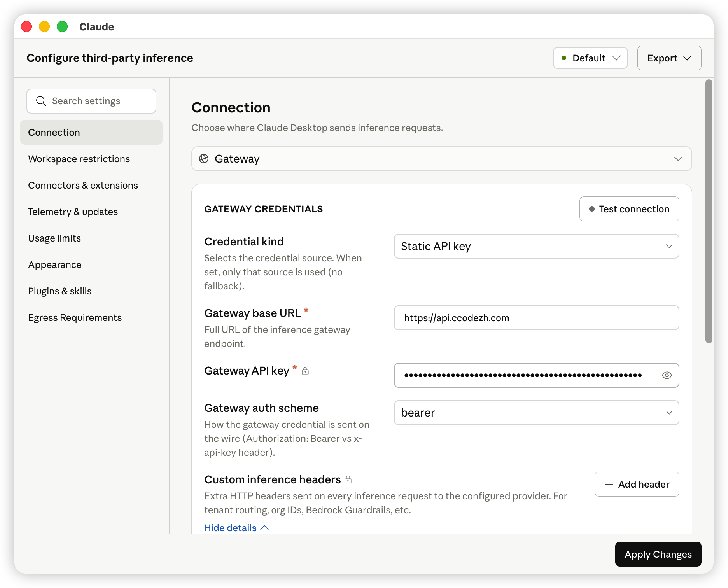The image size is (728, 588).
Task: Click into the Gateway API key field
Action: point(536,375)
